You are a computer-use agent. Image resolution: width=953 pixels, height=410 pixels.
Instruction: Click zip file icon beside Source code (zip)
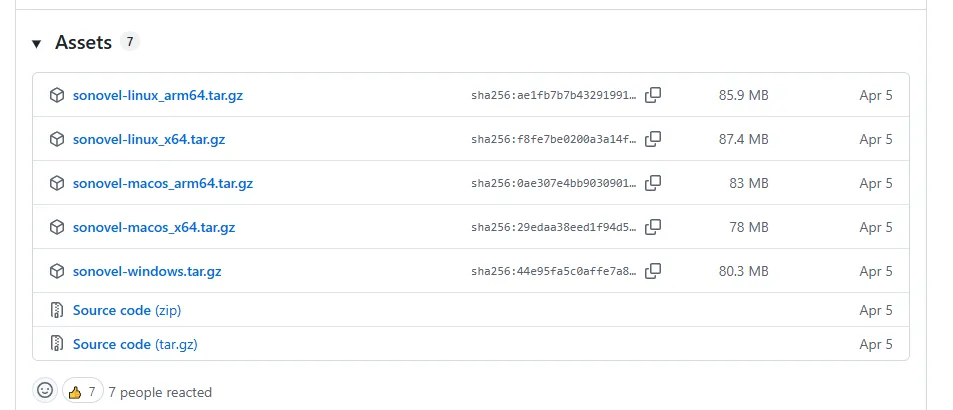[x=57, y=310]
